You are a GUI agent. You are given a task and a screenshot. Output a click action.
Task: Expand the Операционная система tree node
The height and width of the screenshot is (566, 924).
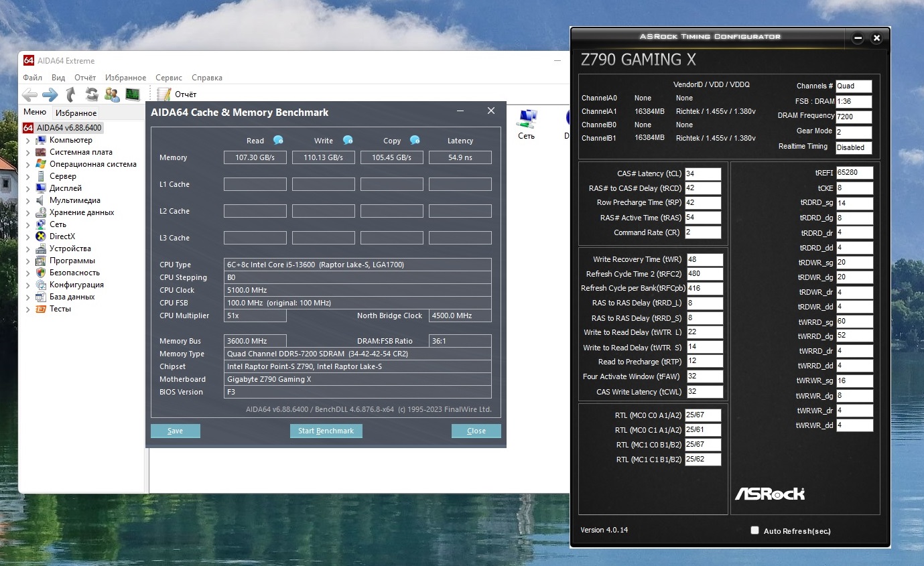27,164
